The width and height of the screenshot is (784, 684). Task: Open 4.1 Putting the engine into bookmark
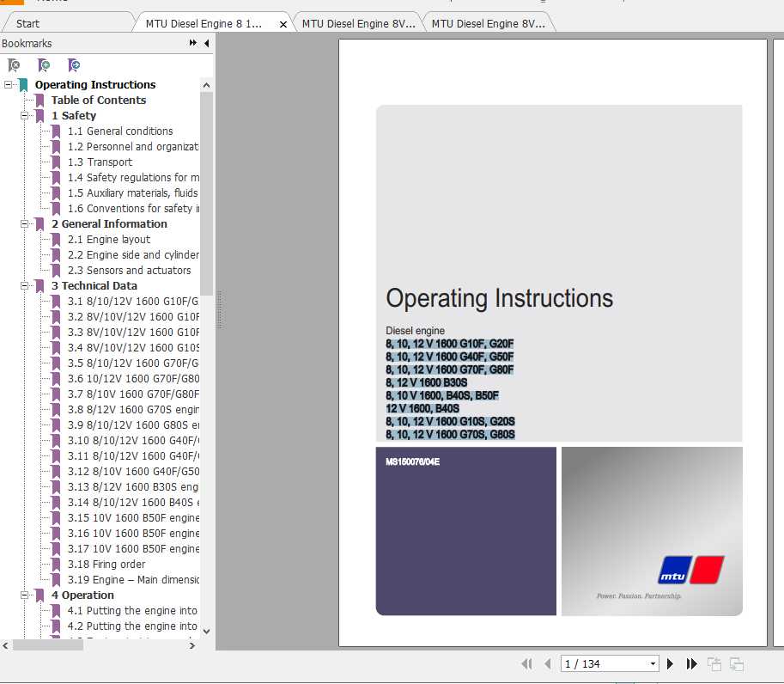click(132, 610)
